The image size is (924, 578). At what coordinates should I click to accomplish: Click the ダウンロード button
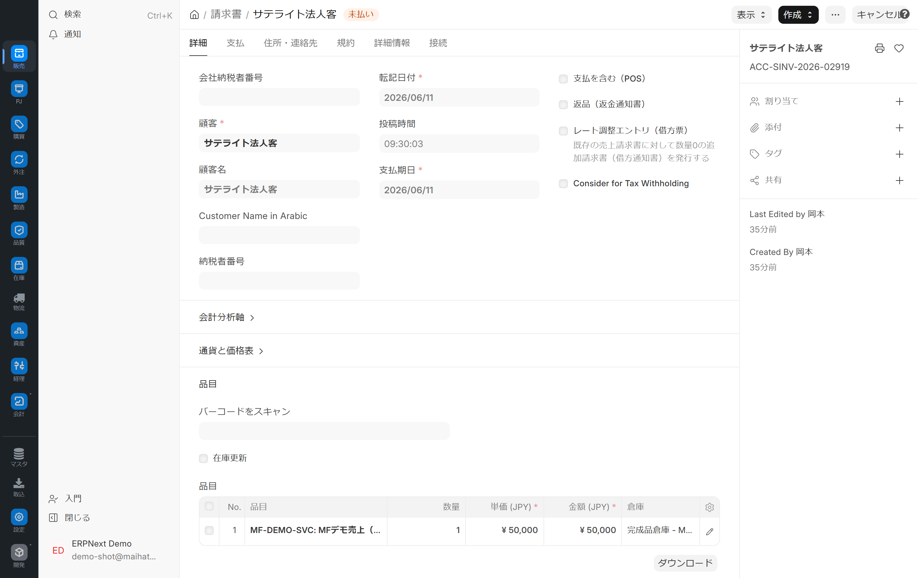pos(685,563)
